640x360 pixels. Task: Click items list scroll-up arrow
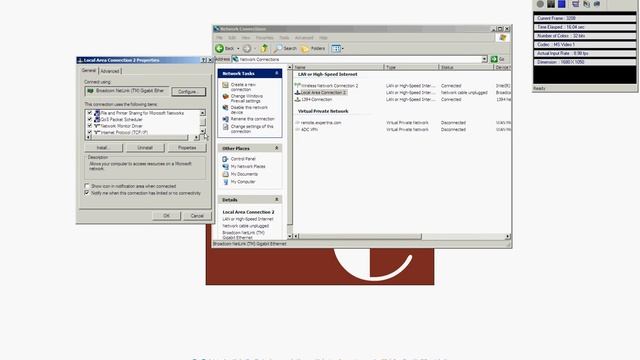tap(203, 113)
